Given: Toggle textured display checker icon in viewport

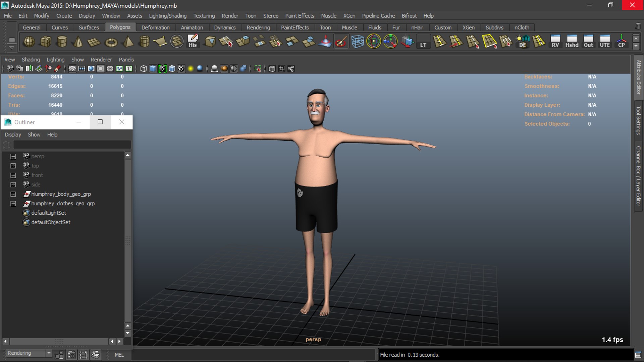Looking at the screenshot, I should pos(181,69).
